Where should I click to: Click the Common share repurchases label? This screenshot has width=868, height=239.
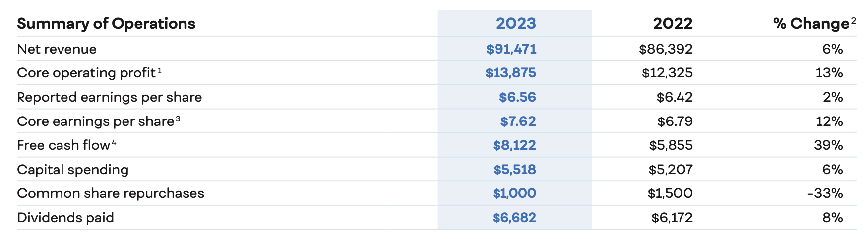click(x=111, y=193)
